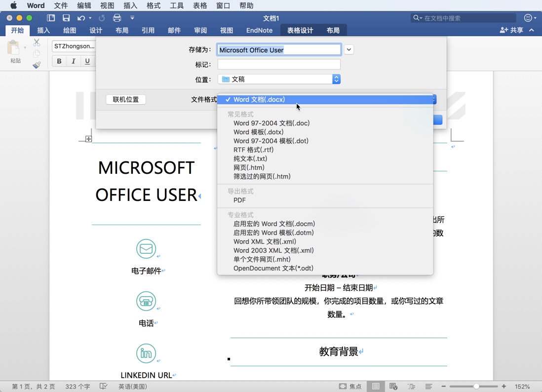Select RTF 格式(.rtf) format
Viewport: 542px width, 392px height.
325,150
